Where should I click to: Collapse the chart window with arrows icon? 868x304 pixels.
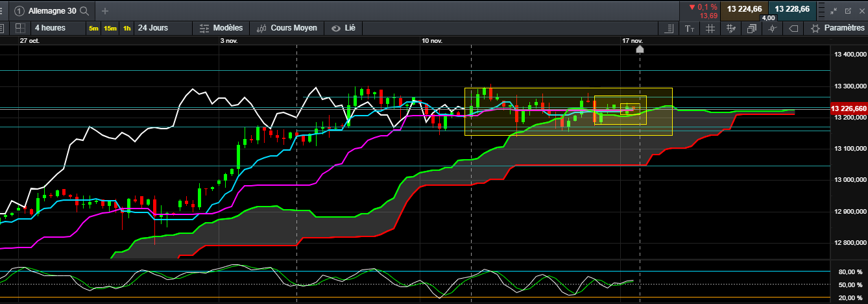pyautogui.click(x=834, y=10)
